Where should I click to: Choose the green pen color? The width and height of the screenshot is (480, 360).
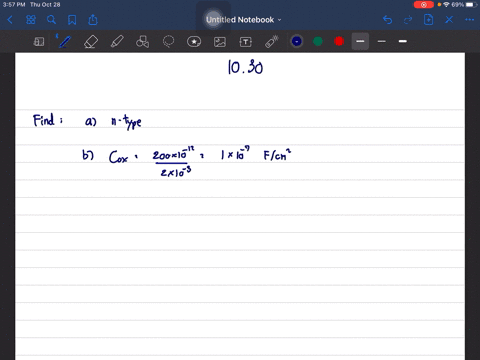tap(318, 41)
